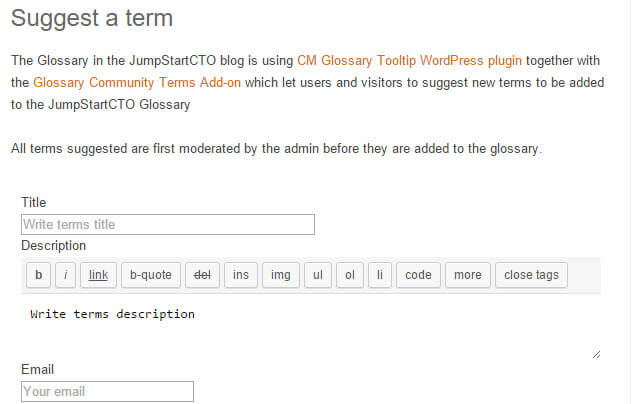Wrap text with the code button
Image resolution: width=633 pixels, height=404 pixels.
click(418, 275)
